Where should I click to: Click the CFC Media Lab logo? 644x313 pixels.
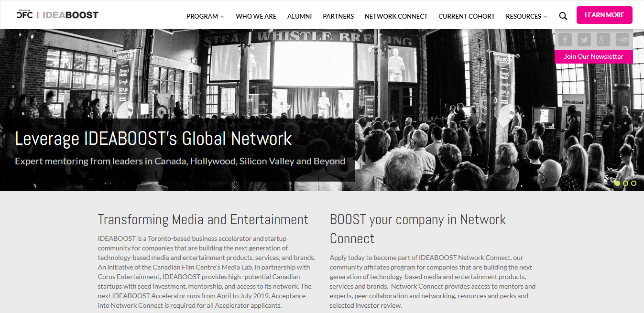[24, 14]
